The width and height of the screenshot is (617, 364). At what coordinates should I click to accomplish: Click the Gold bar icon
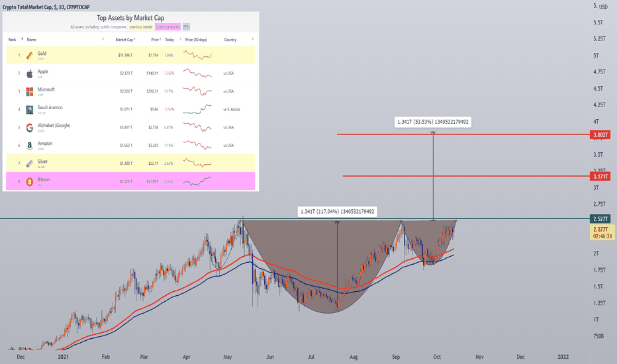[30, 56]
